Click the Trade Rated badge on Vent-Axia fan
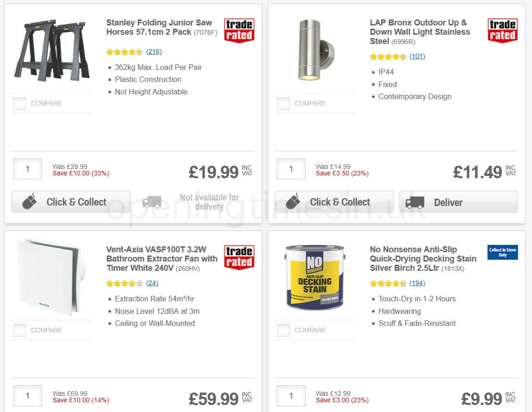This screenshot has height=412, width=532. [239, 256]
